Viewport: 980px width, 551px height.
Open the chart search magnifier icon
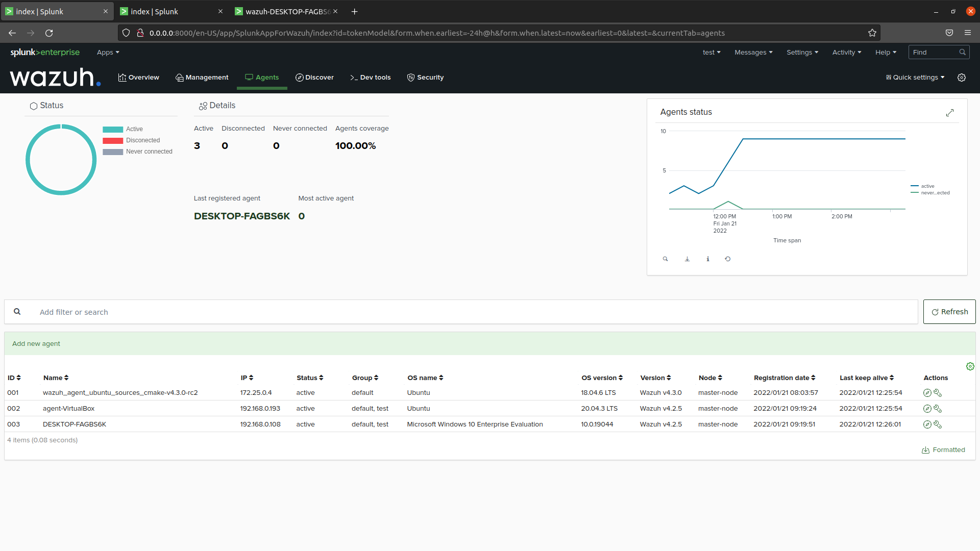[665, 259]
